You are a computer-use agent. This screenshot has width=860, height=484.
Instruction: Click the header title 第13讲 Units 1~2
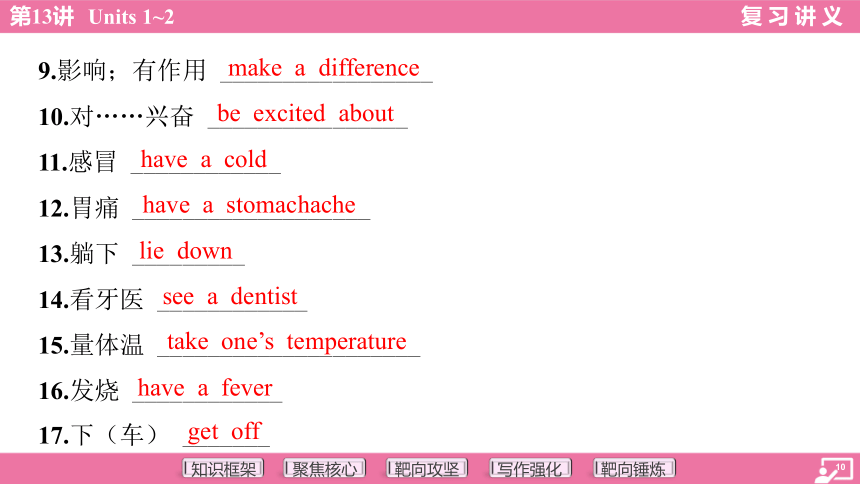92,16
